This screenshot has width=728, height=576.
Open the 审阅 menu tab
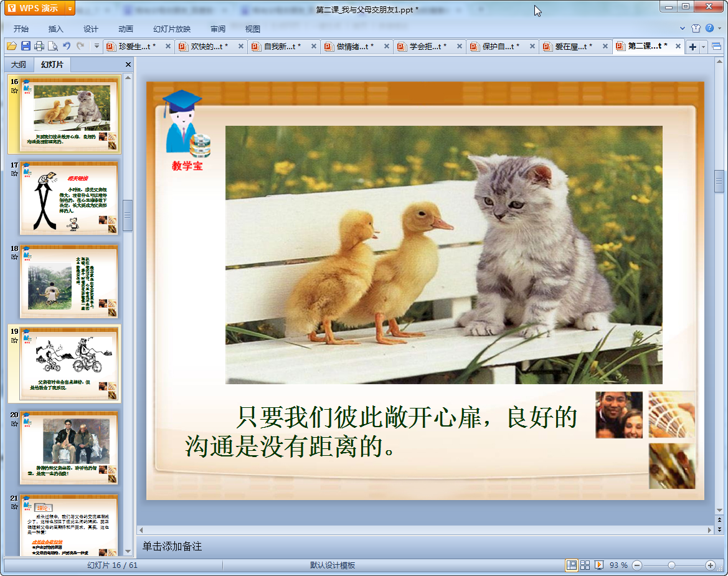[218, 29]
